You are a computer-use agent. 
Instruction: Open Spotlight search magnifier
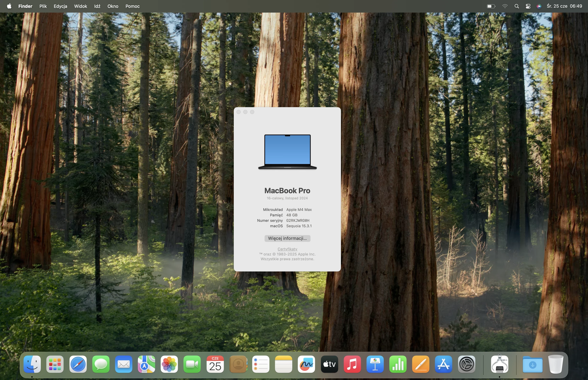pyautogui.click(x=517, y=6)
